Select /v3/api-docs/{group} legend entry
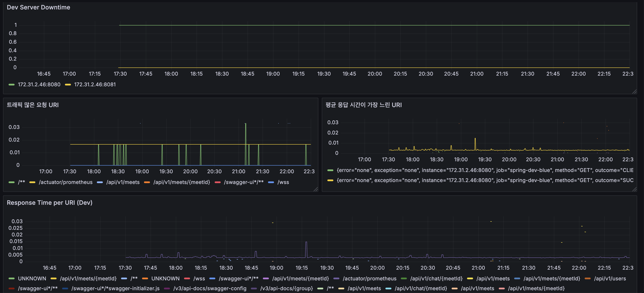Screen dimensions: 644x293 click(x=286, y=289)
